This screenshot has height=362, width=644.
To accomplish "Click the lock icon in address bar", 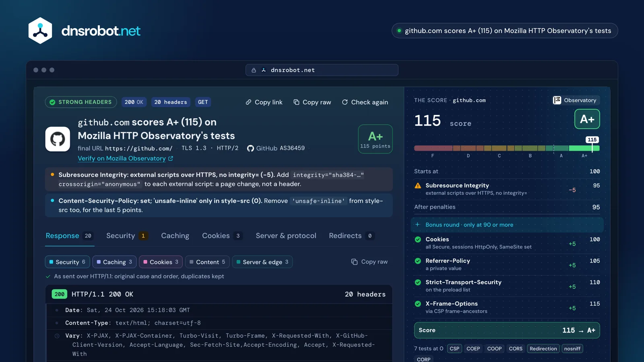I will pos(254,70).
